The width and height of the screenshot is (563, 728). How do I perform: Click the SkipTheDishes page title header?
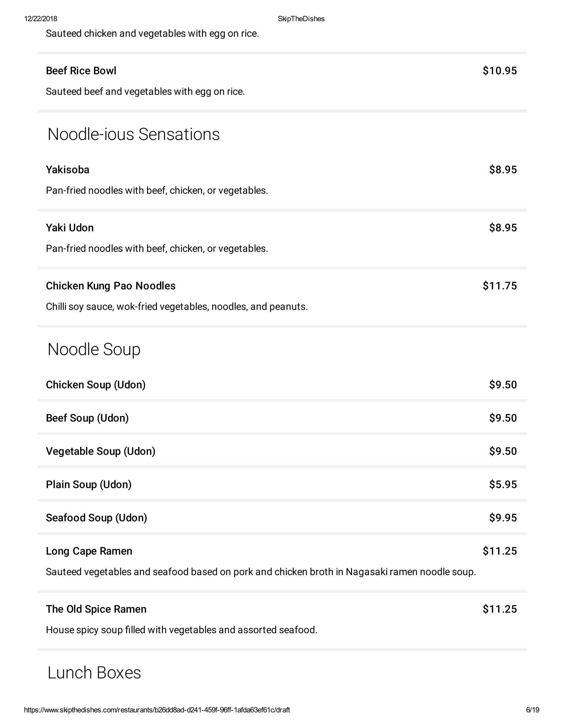point(301,19)
